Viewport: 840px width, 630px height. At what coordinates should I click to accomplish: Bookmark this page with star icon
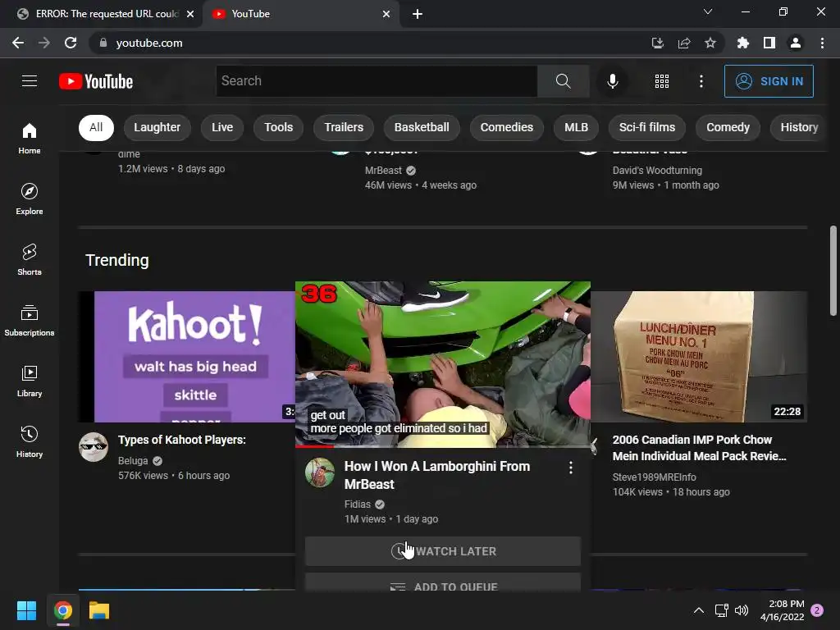(x=710, y=43)
